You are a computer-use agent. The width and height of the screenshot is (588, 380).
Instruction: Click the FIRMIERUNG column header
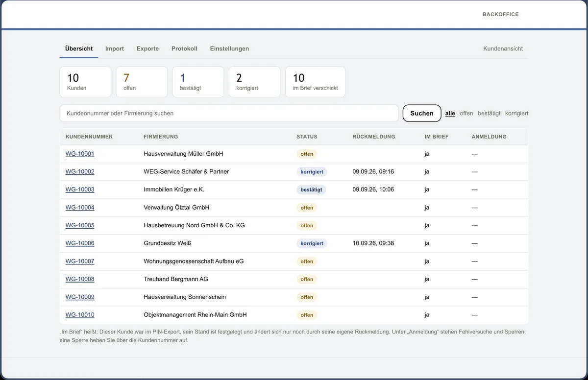tap(161, 137)
